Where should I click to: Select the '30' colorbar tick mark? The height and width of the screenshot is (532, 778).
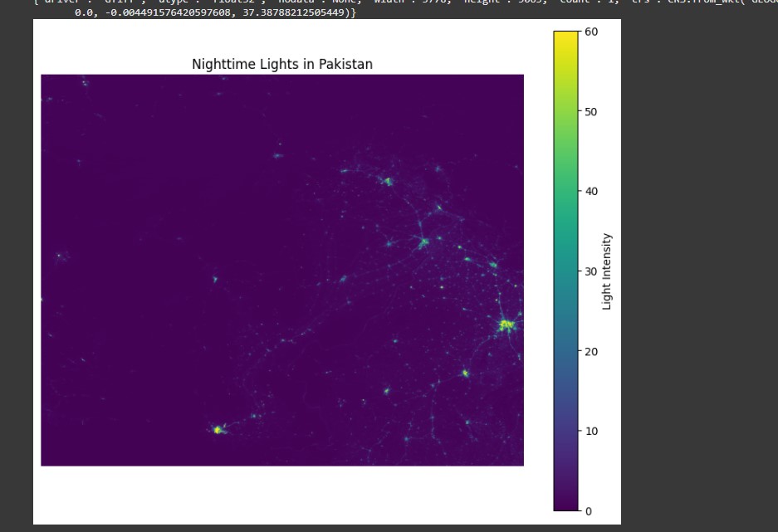[x=579, y=272]
